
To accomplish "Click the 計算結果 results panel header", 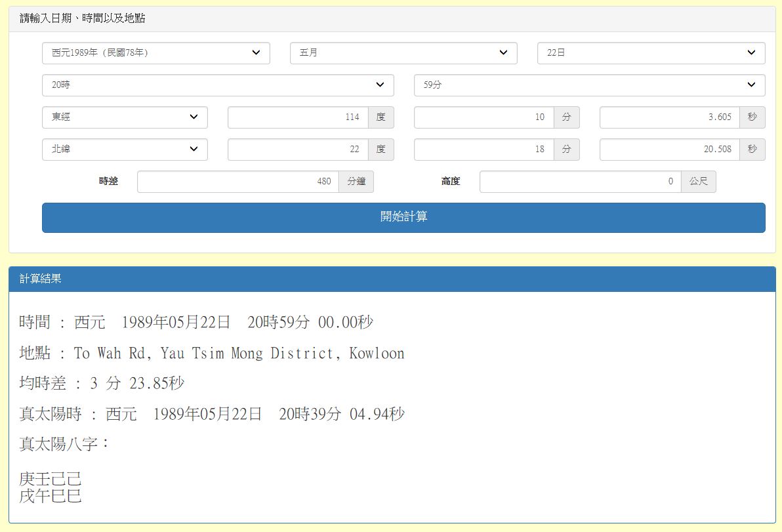I will pos(392,279).
